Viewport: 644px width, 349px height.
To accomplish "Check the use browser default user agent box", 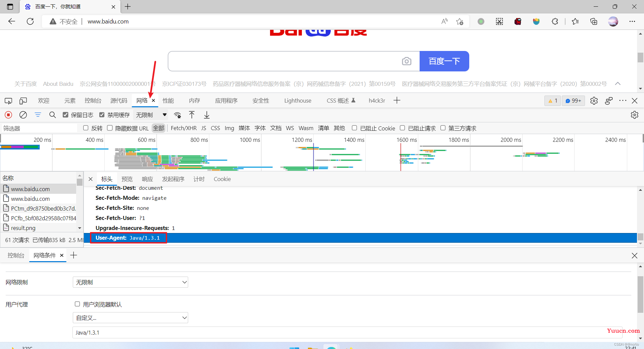I will tap(77, 304).
